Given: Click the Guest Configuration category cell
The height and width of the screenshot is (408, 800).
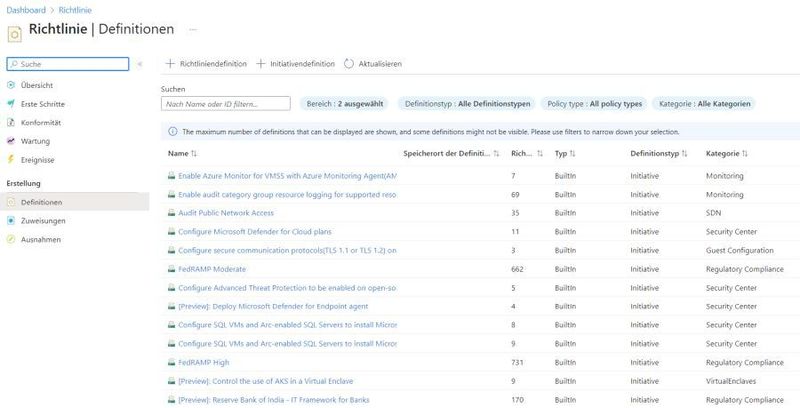Looking at the screenshot, I should pos(740,250).
